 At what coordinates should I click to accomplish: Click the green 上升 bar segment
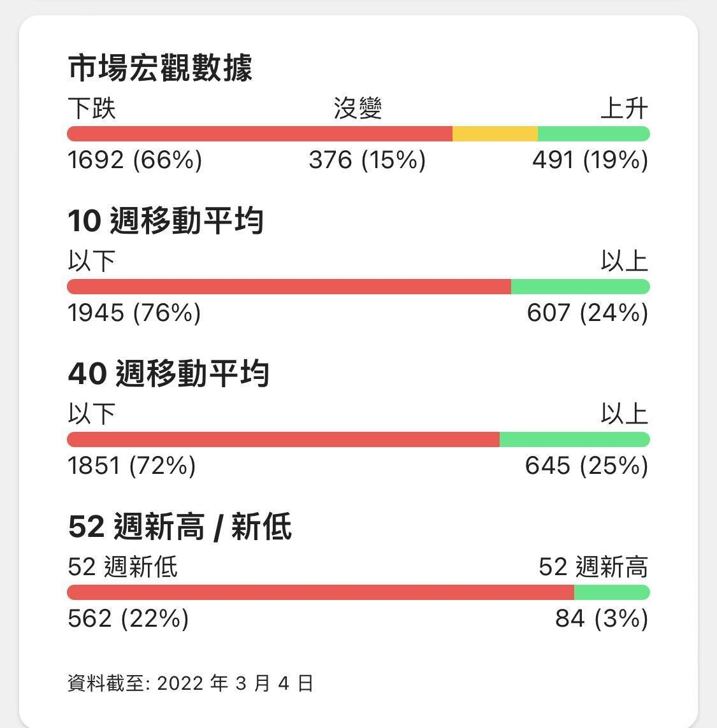(x=593, y=134)
